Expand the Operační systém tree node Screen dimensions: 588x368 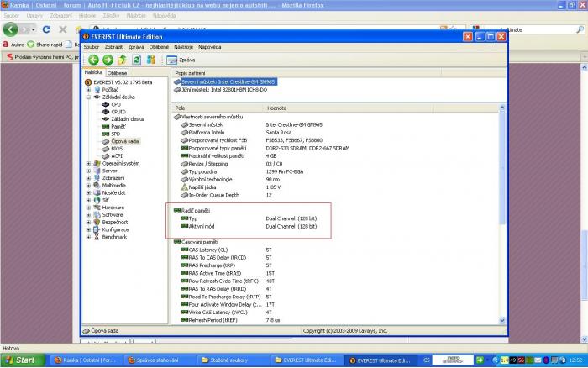(88, 163)
